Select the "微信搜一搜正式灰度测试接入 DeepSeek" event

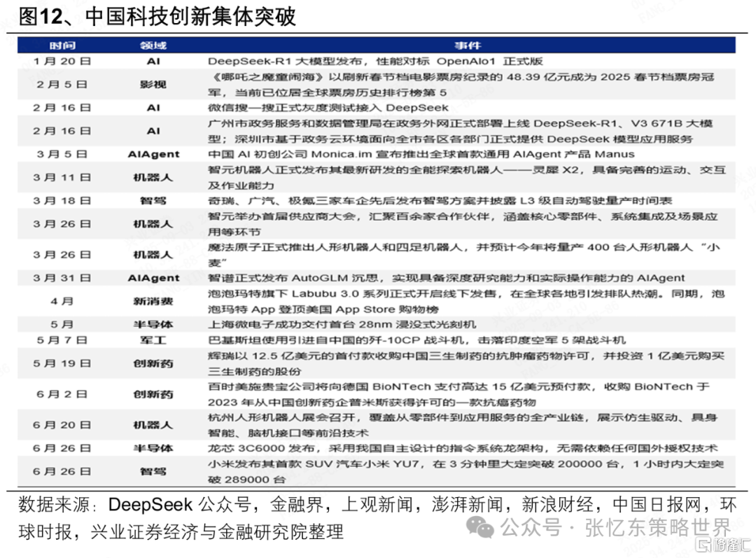pos(328,108)
